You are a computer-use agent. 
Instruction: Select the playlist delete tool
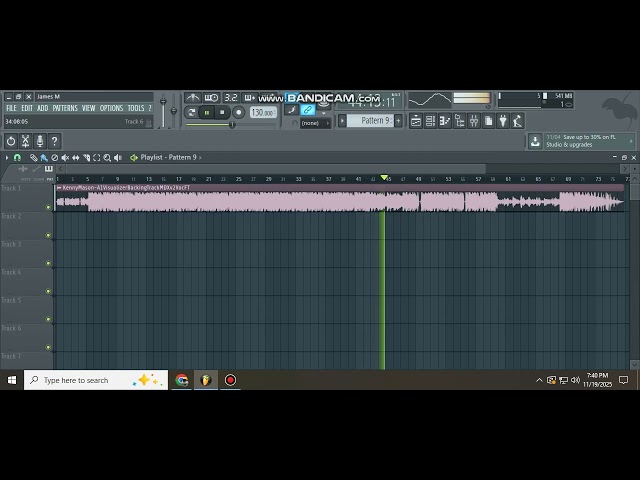(54, 158)
